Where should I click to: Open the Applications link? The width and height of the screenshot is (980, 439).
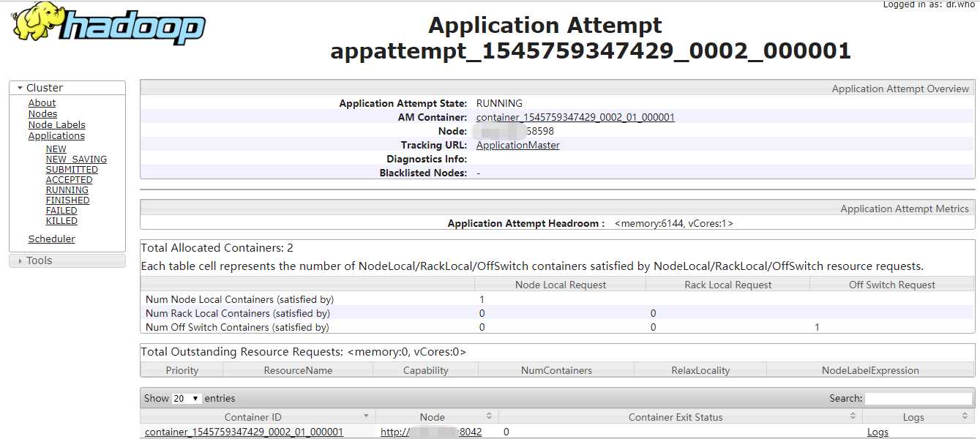[56, 136]
